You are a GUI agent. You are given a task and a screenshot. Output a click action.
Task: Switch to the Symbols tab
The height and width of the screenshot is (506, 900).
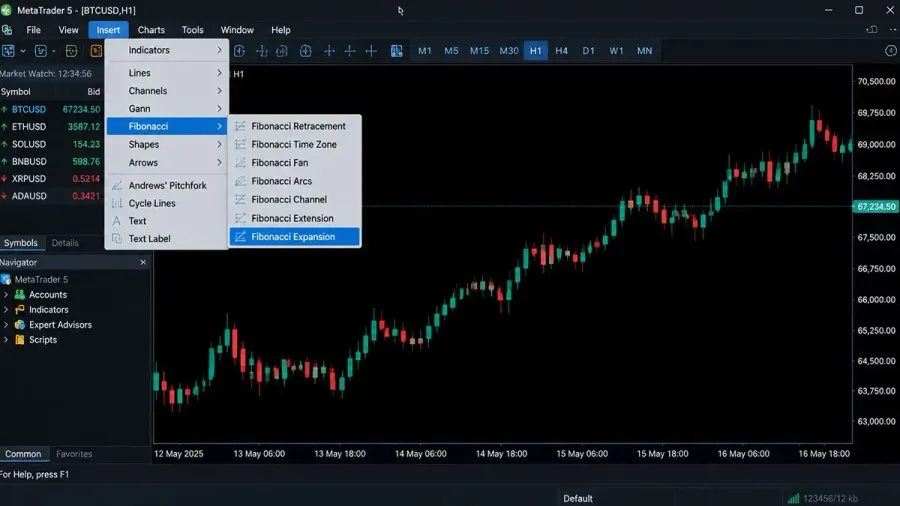21,243
